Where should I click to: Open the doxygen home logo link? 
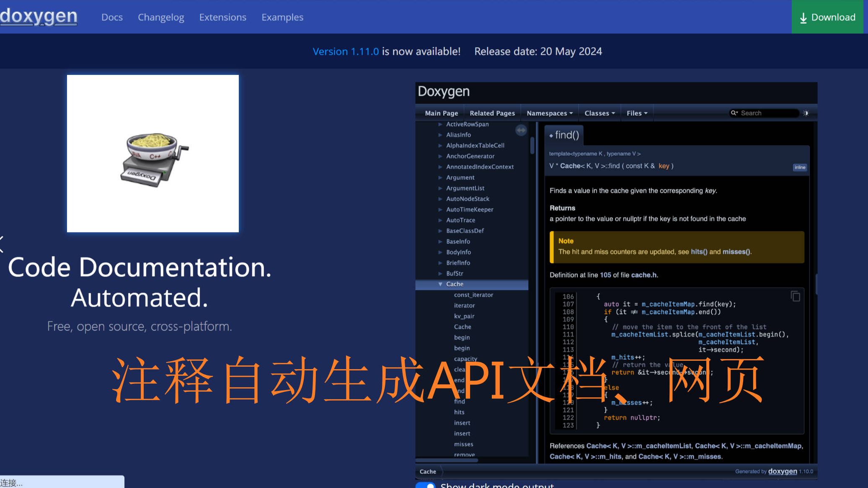[39, 16]
